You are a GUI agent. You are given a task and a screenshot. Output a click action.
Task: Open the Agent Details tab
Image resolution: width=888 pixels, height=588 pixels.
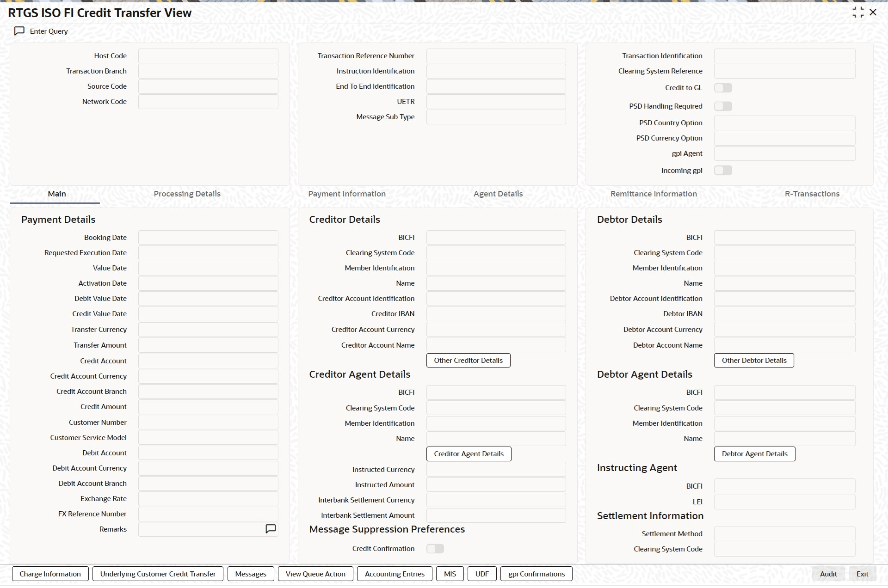tap(498, 194)
